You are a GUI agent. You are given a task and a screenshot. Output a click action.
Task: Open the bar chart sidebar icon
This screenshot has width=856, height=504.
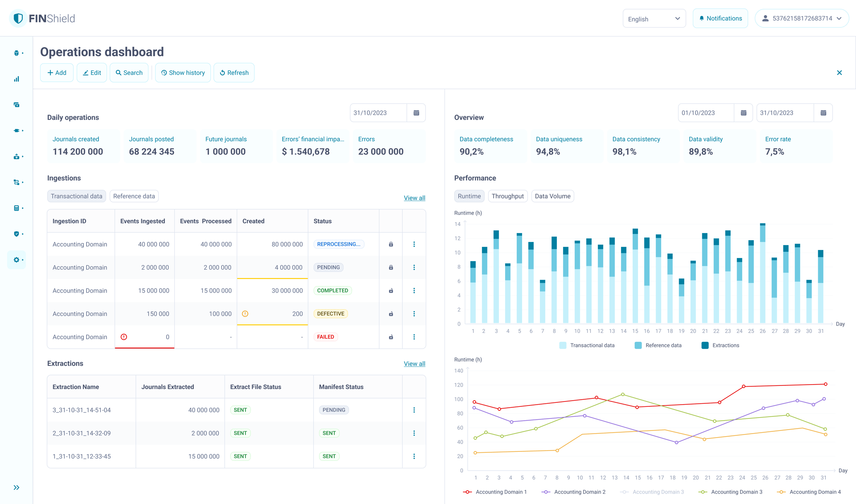tap(16, 79)
